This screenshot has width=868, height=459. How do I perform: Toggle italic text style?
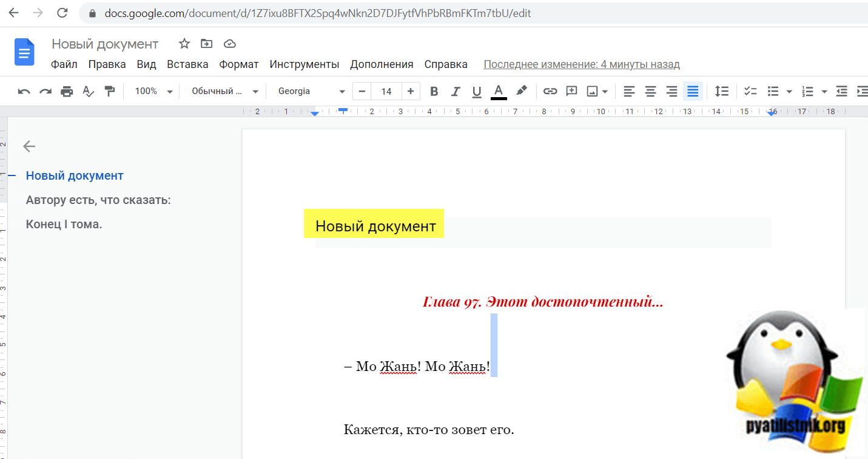pos(456,92)
